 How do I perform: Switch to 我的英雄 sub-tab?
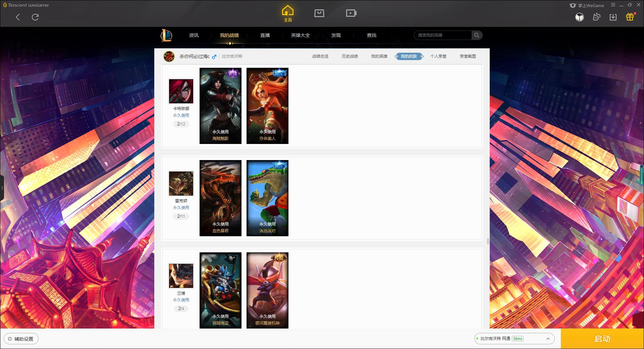tap(379, 56)
